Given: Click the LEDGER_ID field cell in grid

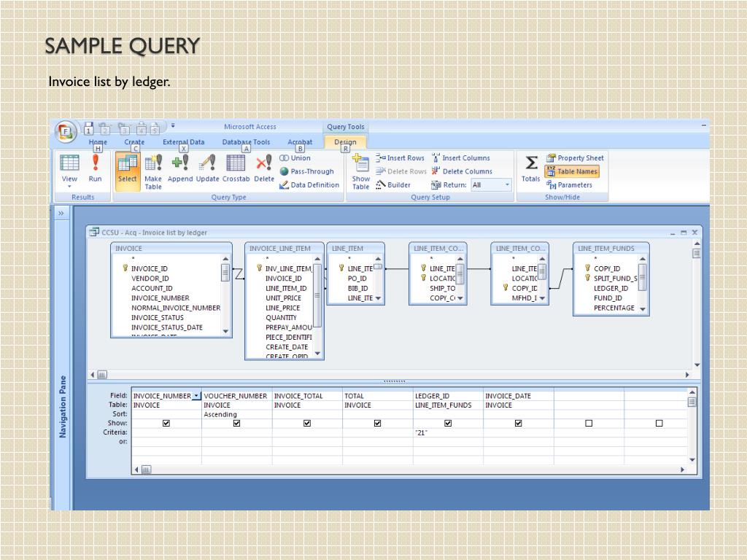Looking at the screenshot, I should (448, 396).
